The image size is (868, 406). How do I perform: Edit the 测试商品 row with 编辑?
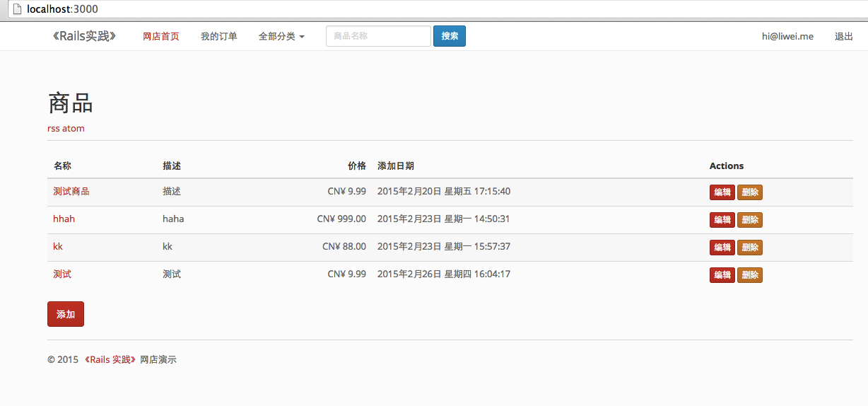click(722, 192)
